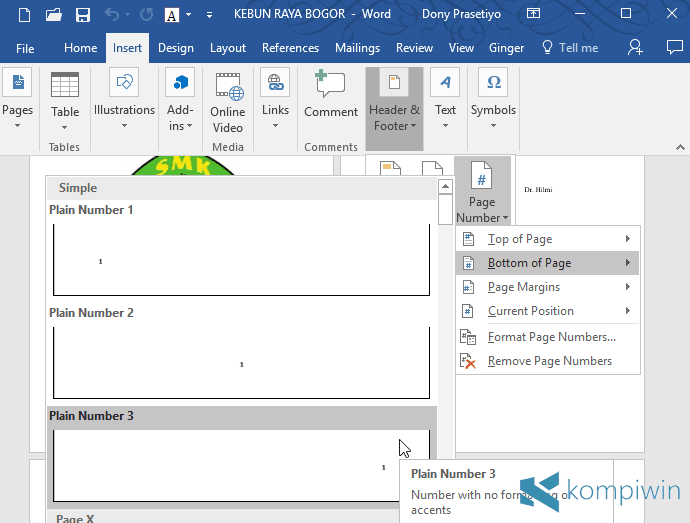Switch to the Review tab
This screenshot has width=690, height=523.
415,48
